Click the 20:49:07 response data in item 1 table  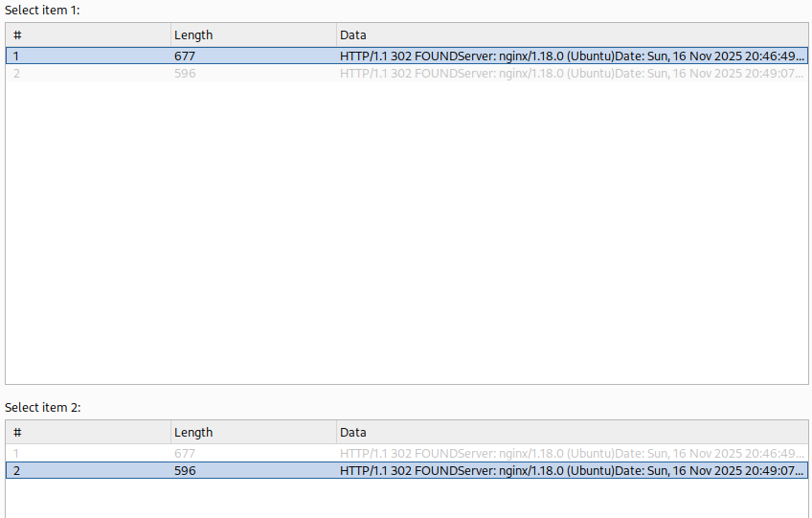[572, 73]
